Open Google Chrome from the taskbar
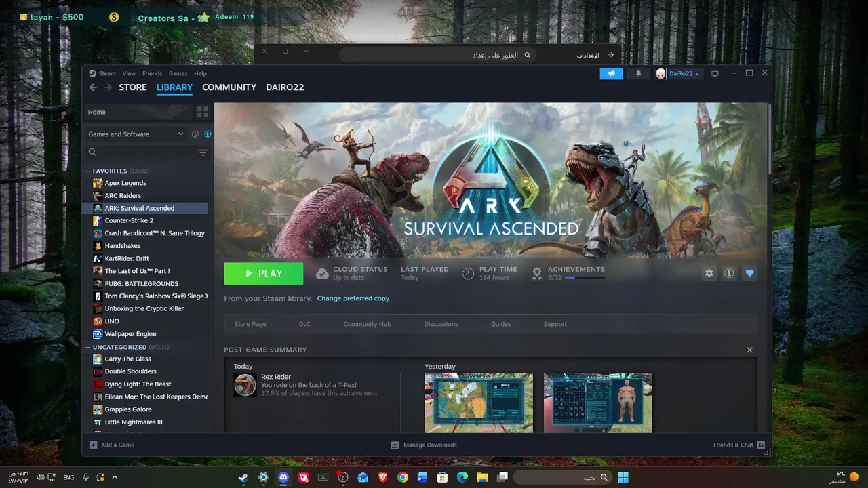 tap(403, 477)
